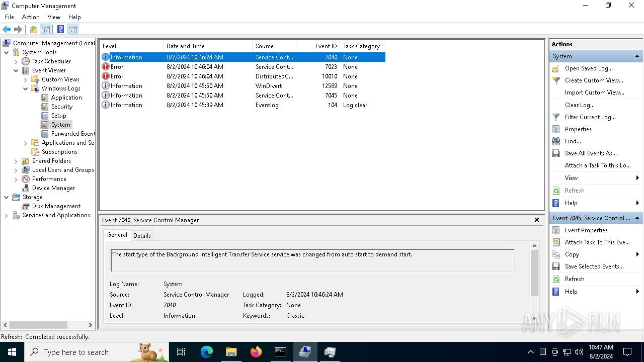Viewport: 644px width, 362px height.
Task: Select the DistributedCOM Error event 10010
Action: tap(243, 76)
